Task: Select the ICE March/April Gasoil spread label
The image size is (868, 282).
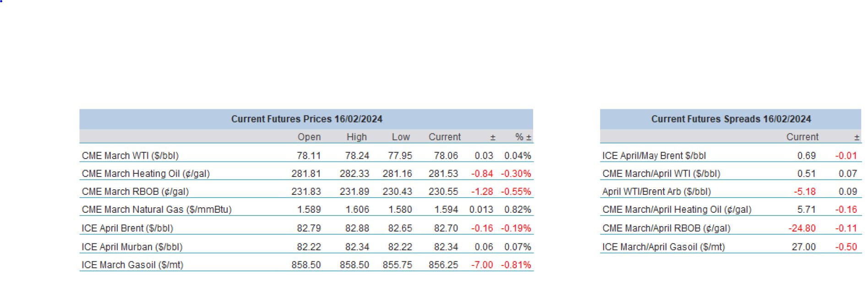Action: pyautogui.click(x=663, y=247)
